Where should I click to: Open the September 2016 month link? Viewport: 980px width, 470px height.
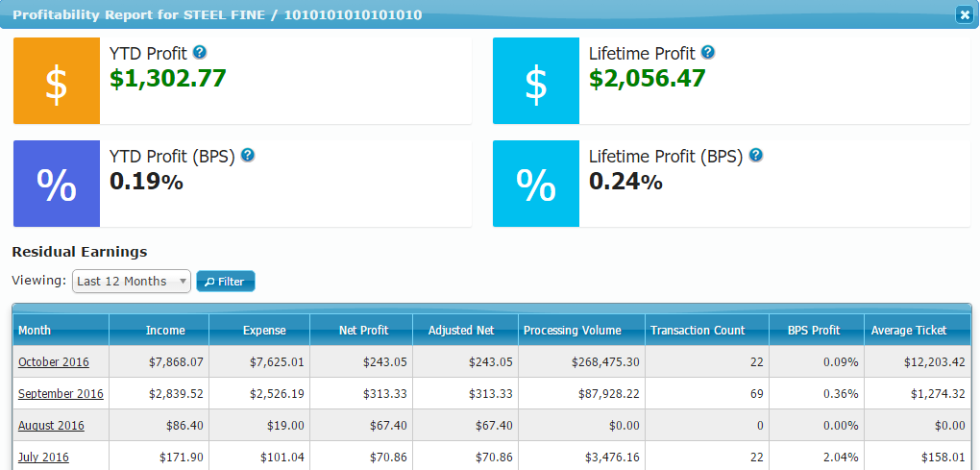(x=61, y=394)
